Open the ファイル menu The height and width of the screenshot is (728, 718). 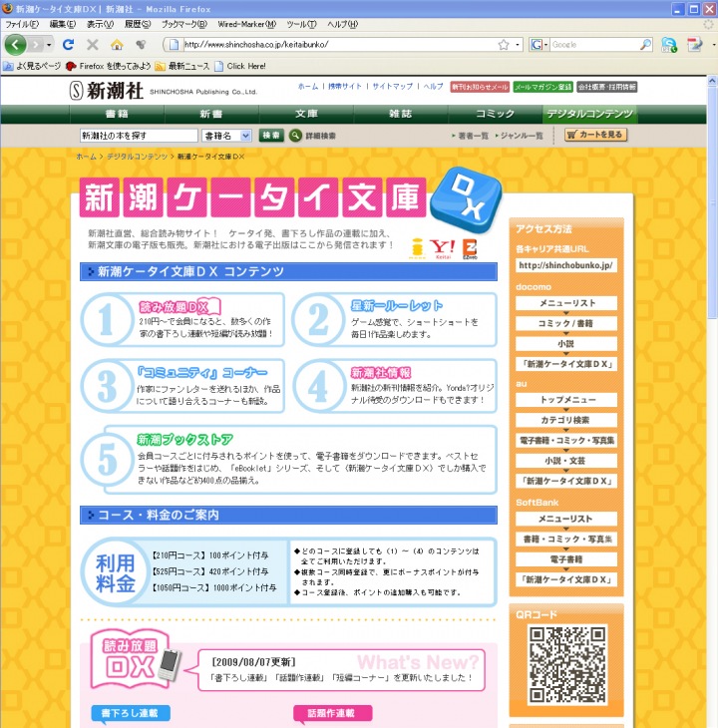pos(22,24)
